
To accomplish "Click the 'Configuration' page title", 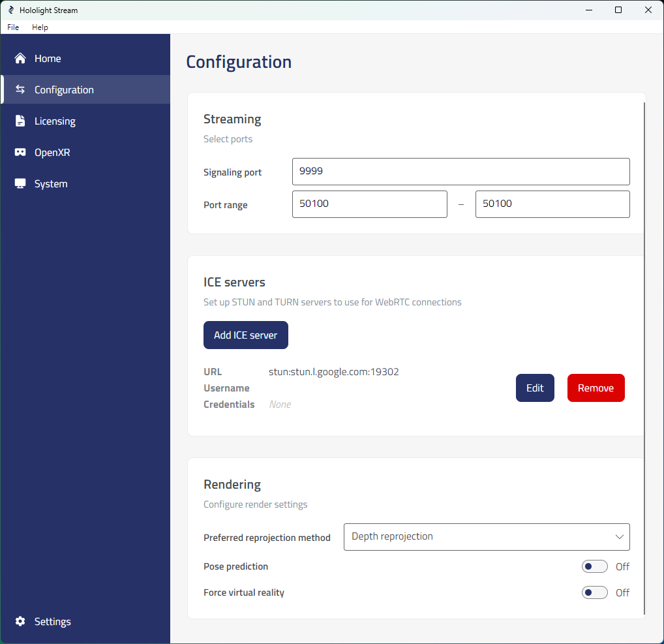I will (239, 62).
